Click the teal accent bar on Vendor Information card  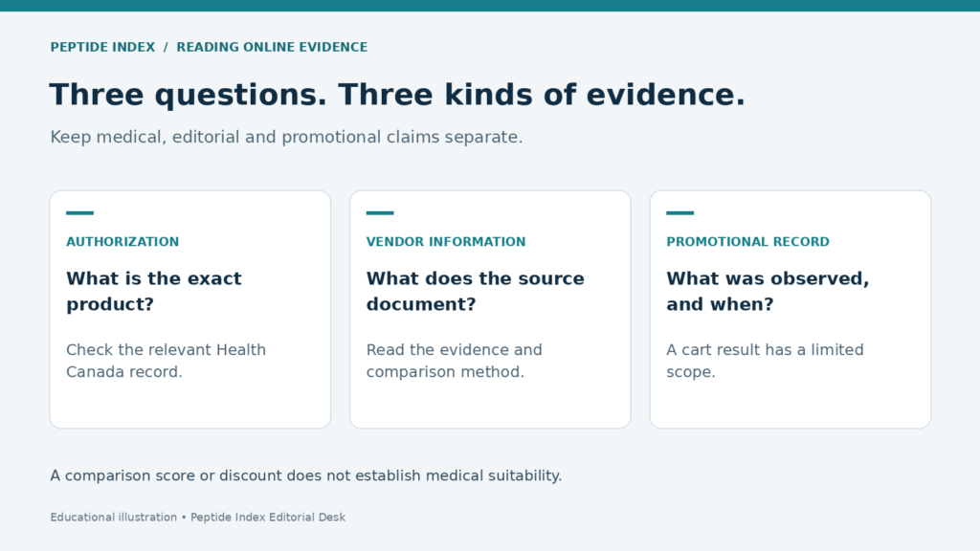(x=380, y=213)
